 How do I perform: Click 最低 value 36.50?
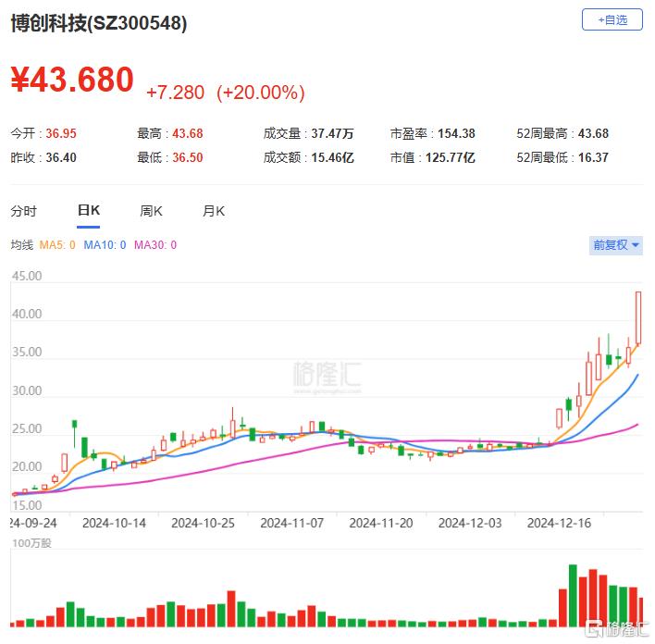[188, 157]
